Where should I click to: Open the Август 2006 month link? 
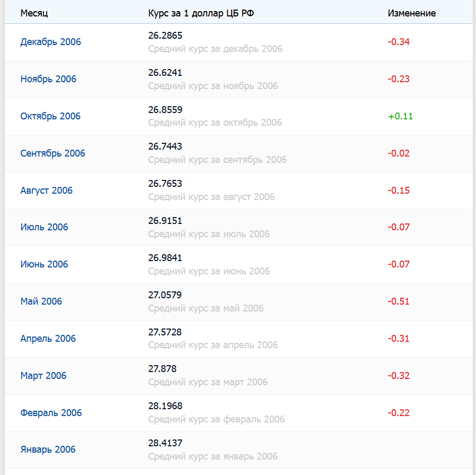pos(47,191)
